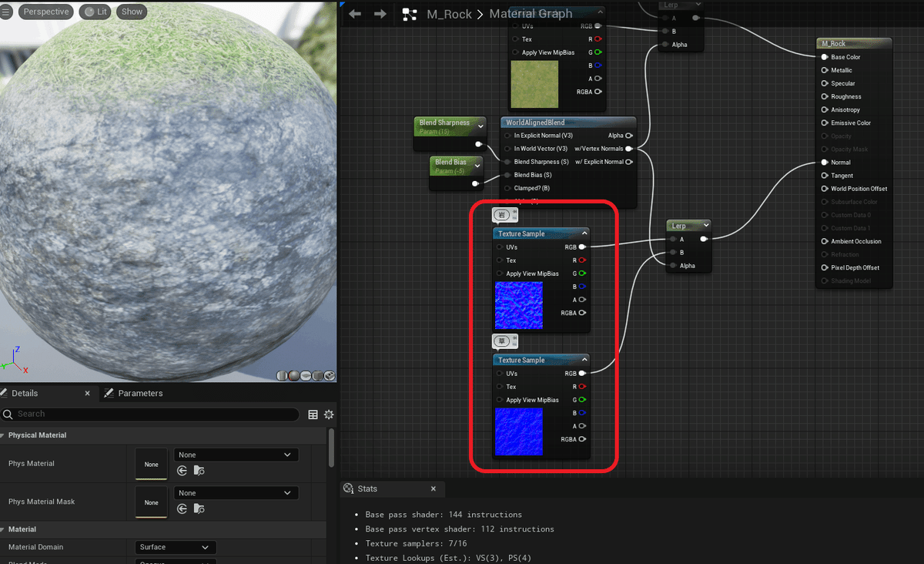Switch to the Parameters tab

[133, 393]
